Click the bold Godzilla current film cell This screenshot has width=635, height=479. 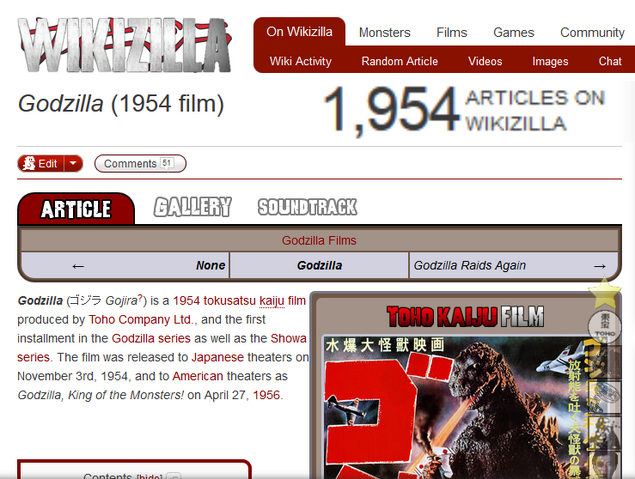(x=319, y=266)
